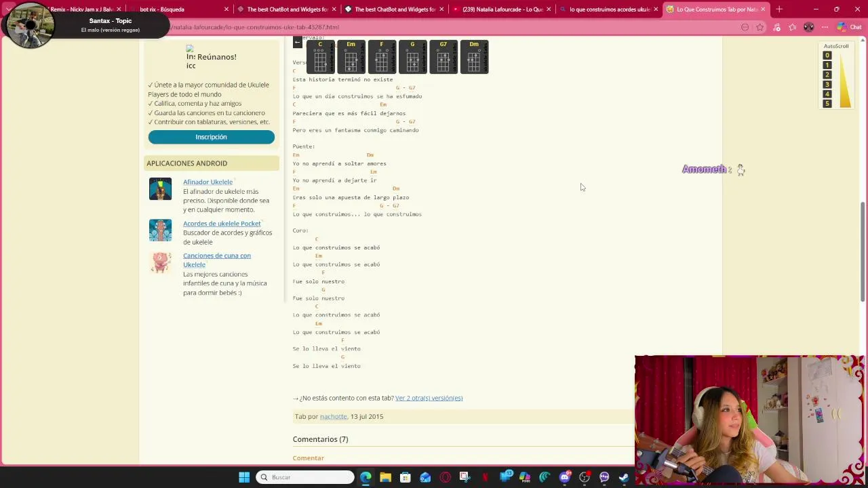Open Netflix from taskbar
This screenshot has height=488, width=868.
click(485, 477)
